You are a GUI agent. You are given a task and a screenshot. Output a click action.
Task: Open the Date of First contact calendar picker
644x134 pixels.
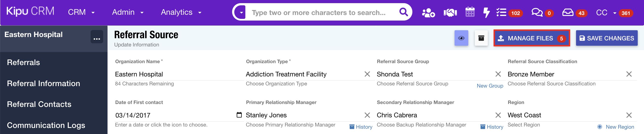[x=239, y=115]
